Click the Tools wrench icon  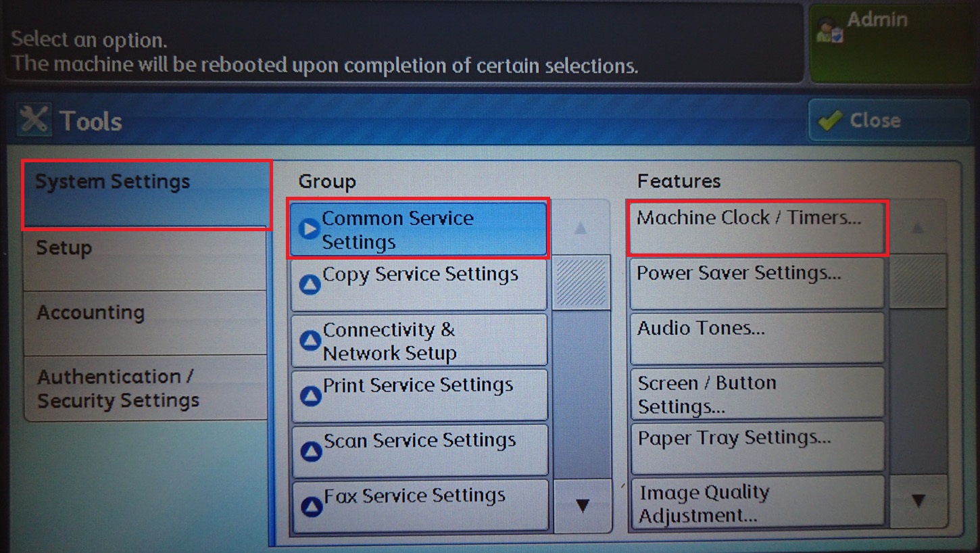click(x=34, y=120)
